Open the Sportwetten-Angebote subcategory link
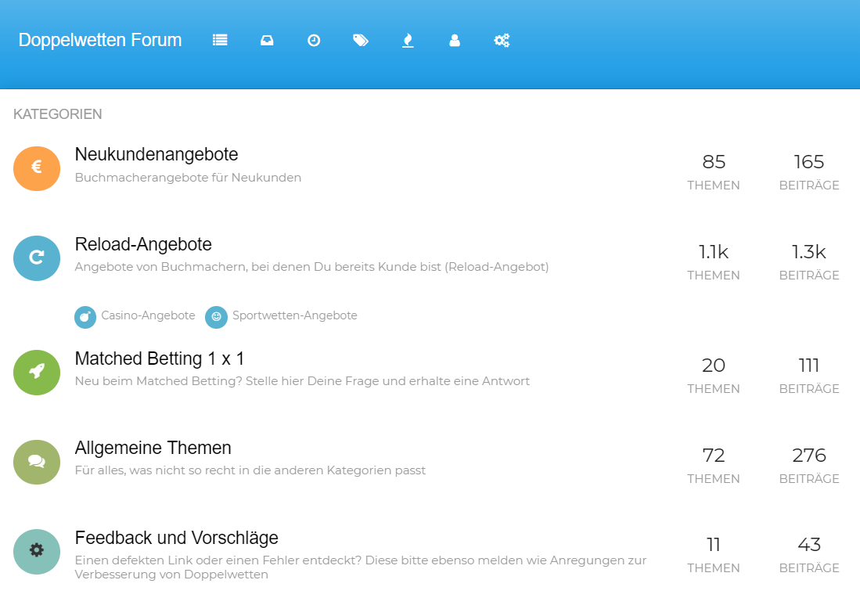Image resolution: width=860 pixels, height=616 pixels. click(294, 315)
